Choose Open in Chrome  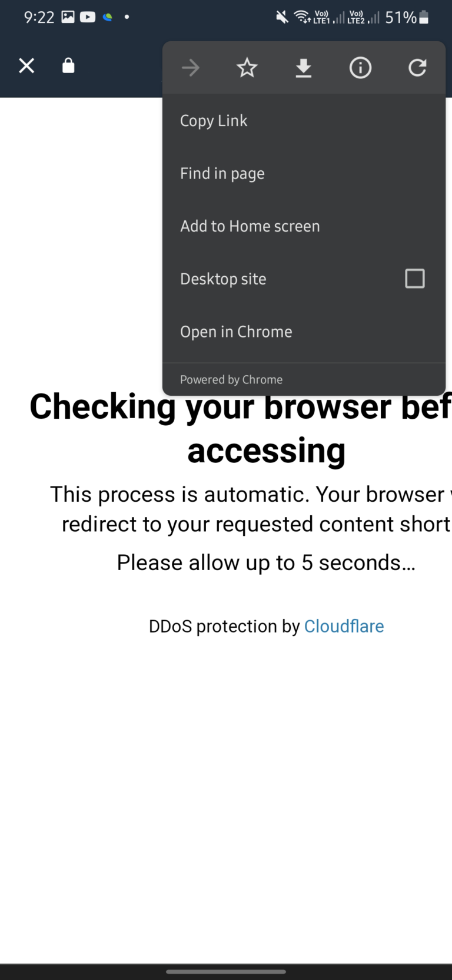tap(236, 332)
